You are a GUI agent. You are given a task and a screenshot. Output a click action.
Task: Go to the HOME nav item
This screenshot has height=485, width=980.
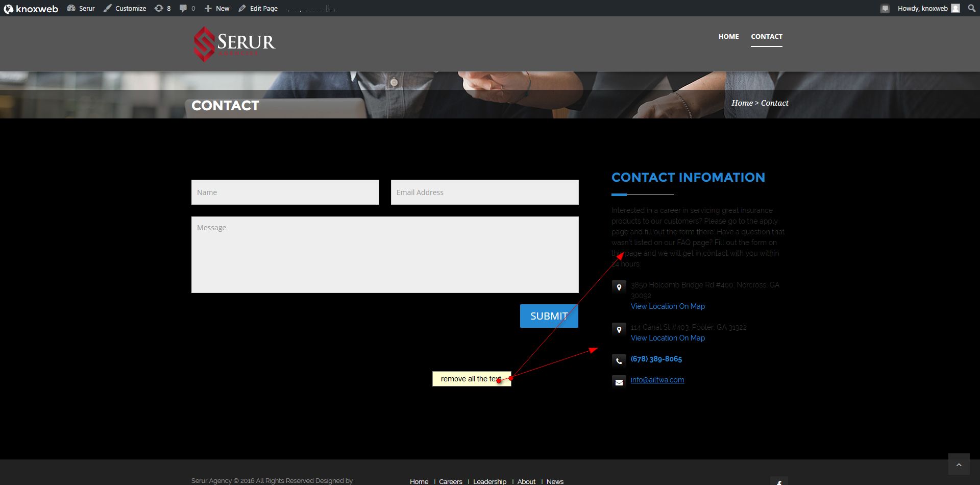pos(728,37)
